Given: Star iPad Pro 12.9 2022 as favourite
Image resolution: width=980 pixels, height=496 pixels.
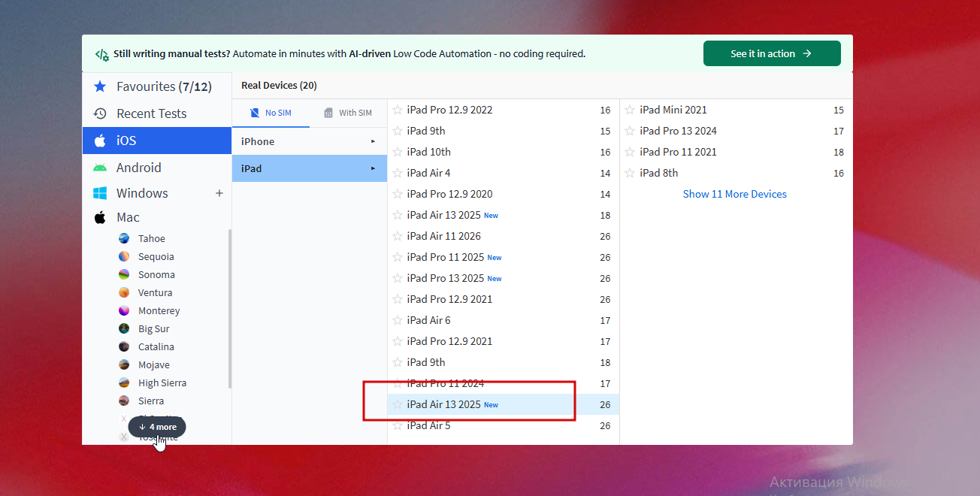Looking at the screenshot, I should (398, 110).
